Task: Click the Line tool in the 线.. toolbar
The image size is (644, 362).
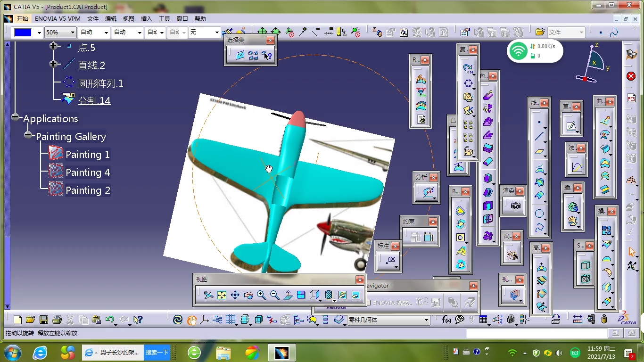Action: tap(539, 137)
